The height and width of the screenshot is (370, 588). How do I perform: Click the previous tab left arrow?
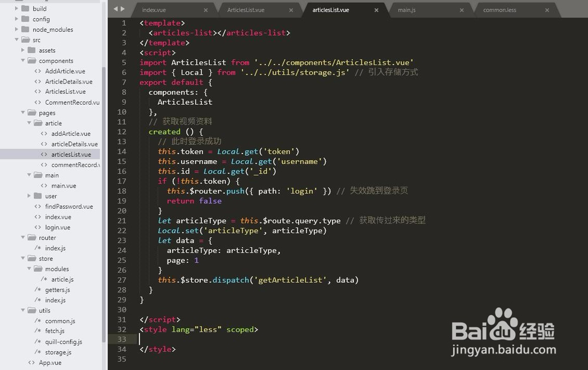coord(115,9)
